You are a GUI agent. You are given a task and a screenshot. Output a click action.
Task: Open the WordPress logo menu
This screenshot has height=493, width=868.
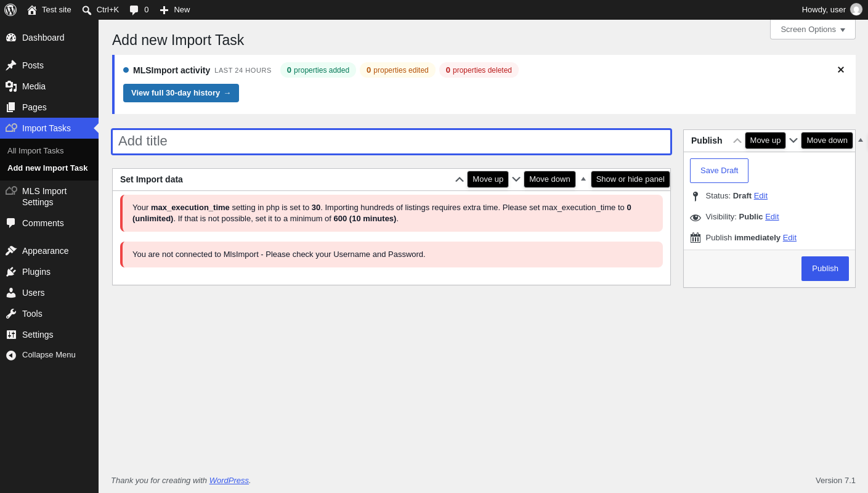point(10,10)
